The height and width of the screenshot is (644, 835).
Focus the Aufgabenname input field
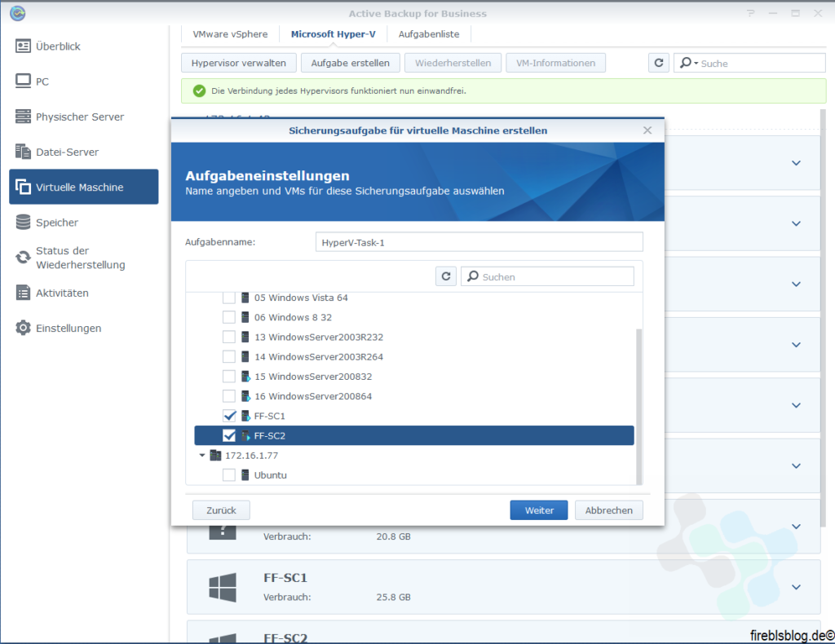click(x=479, y=242)
